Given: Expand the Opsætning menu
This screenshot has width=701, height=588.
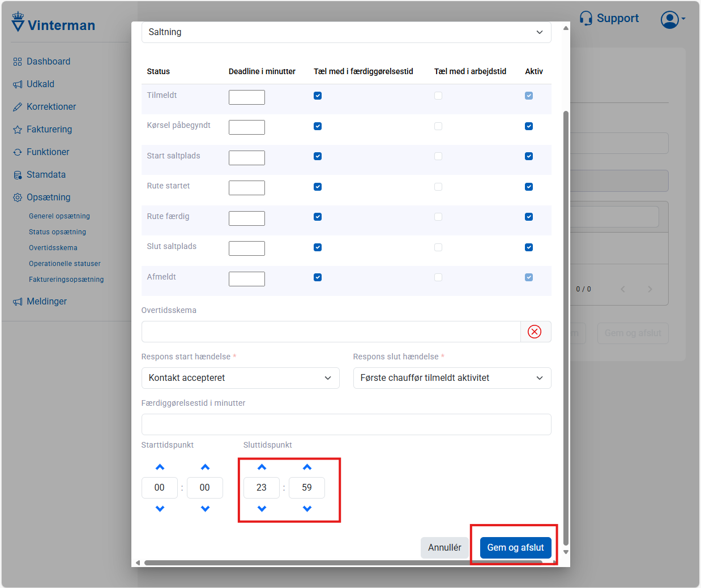Looking at the screenshot, I should [49, 198].
